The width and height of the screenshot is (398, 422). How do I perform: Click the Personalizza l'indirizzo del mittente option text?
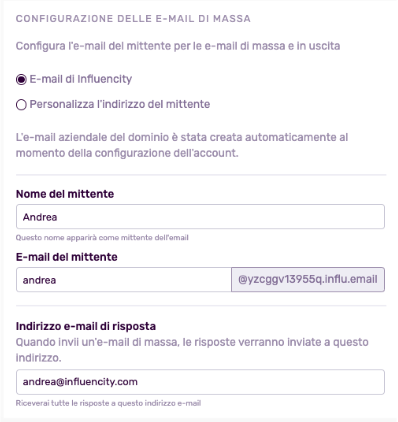click(120, 104)
